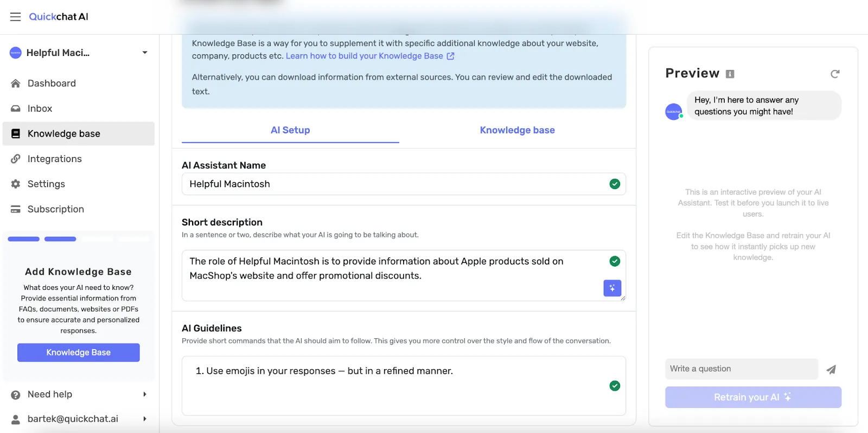Click the Write a question field

[742, 369]
